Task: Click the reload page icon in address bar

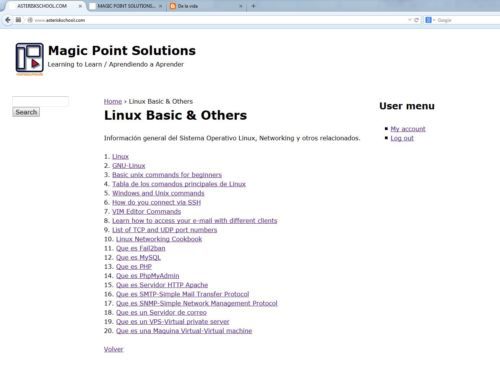Action: [416, 20]
